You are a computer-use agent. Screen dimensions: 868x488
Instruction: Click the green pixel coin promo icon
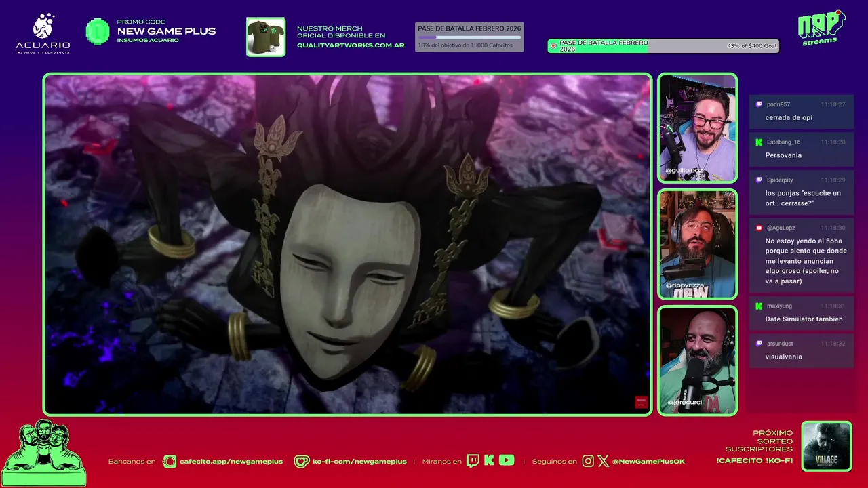[98, 31]
